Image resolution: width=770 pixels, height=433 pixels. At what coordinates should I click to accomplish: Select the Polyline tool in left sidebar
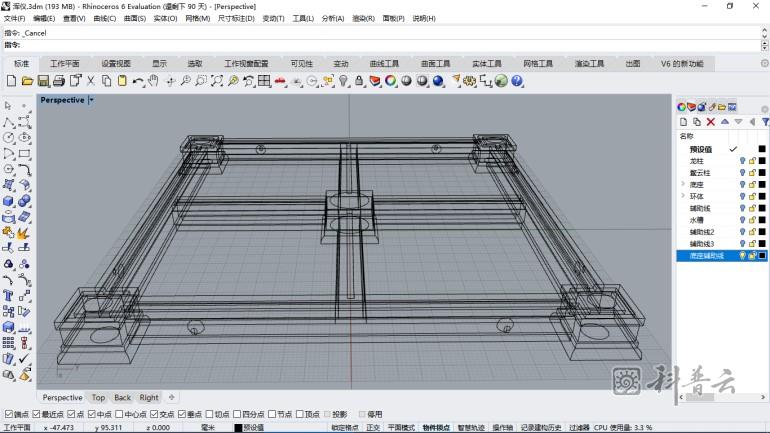(8, 122)
